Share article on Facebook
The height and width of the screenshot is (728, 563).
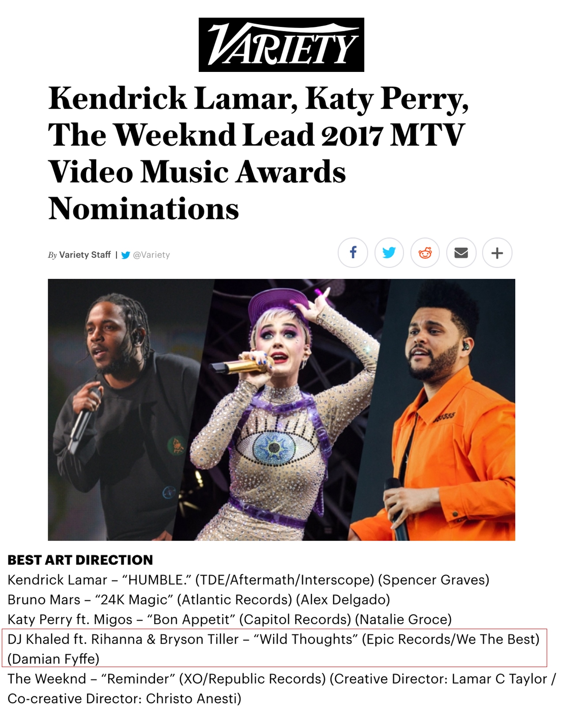tap(353, 253)
